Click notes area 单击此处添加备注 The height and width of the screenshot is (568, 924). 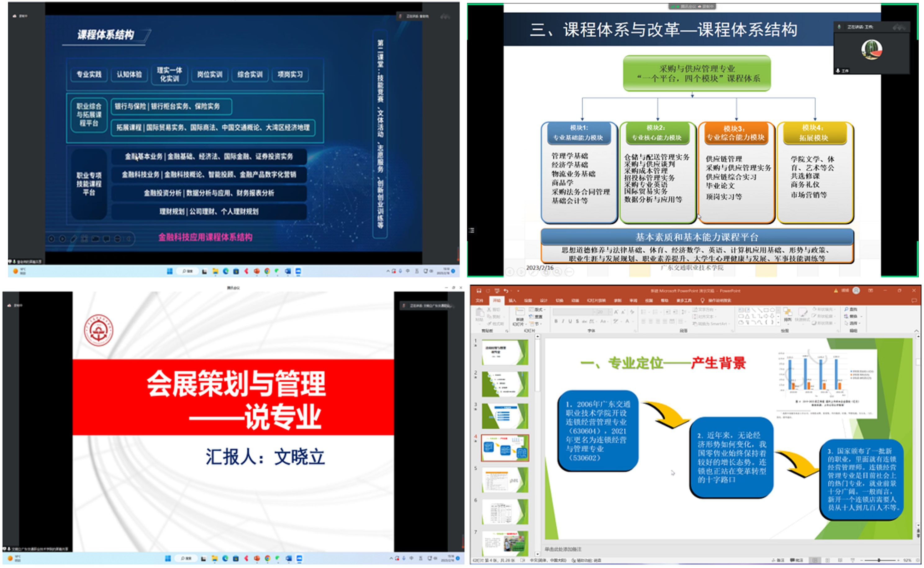(x=563, y=550)
